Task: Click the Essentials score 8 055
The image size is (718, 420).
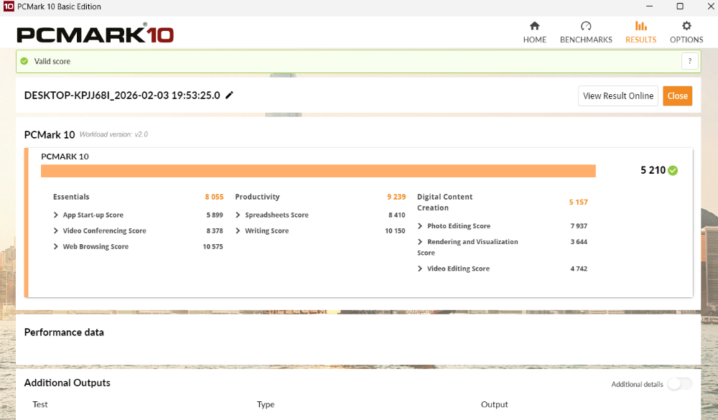Action: (x=214, y=197)
